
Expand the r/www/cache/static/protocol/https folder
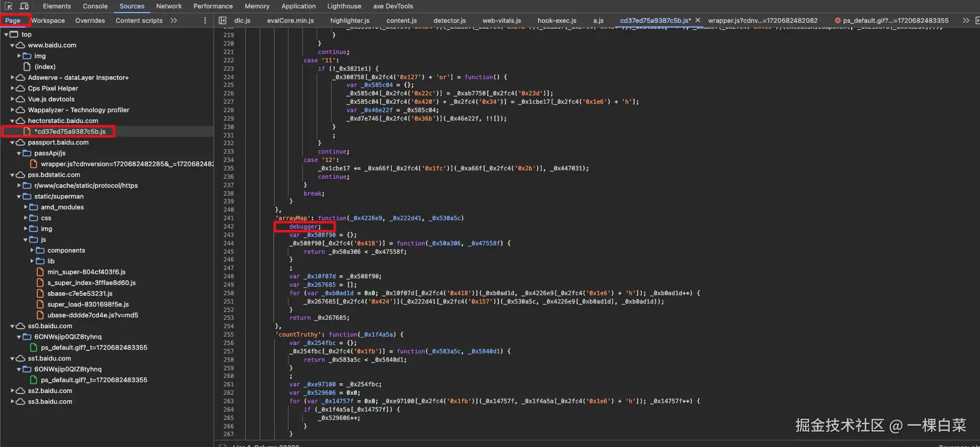coord(19,185)
